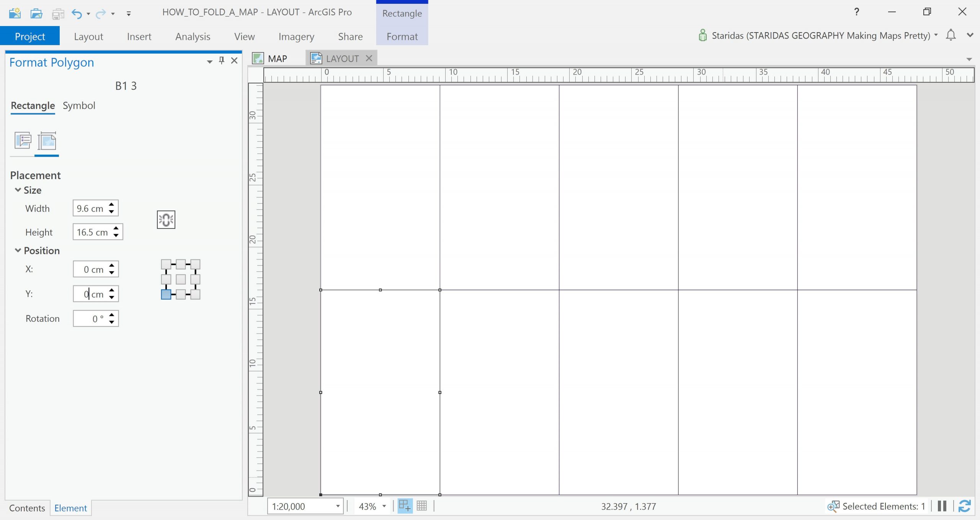Image resolution: width=980 pixels, height=520 pixels.
Task: Toggle the lock aspect ratio chain button
Action: (166, 220)
